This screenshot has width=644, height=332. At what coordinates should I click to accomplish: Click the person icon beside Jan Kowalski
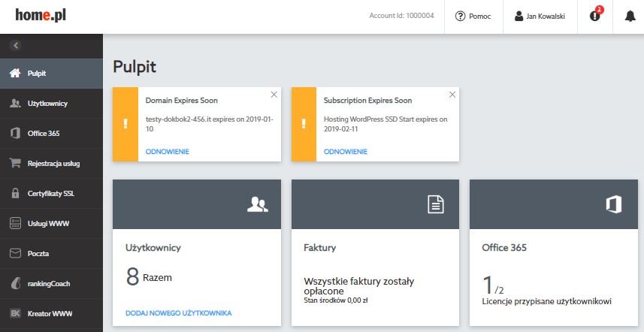(x=519, y=17)
